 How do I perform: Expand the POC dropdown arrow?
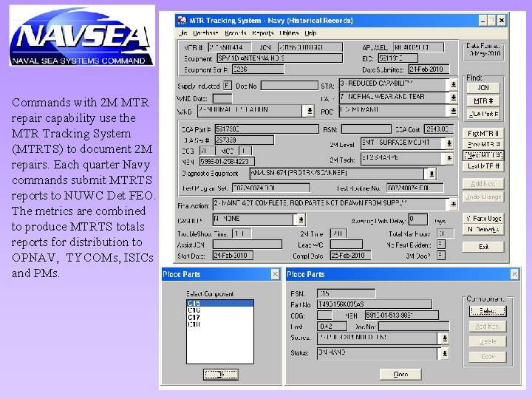(453, 111)
